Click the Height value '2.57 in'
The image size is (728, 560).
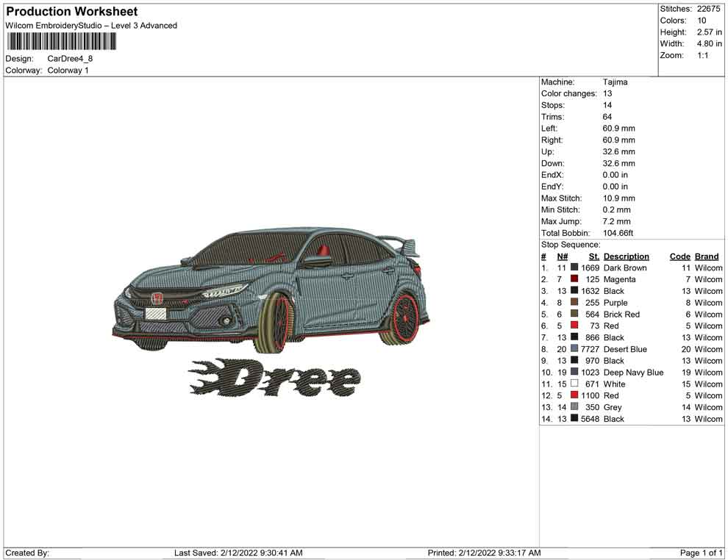click(709, 32)
